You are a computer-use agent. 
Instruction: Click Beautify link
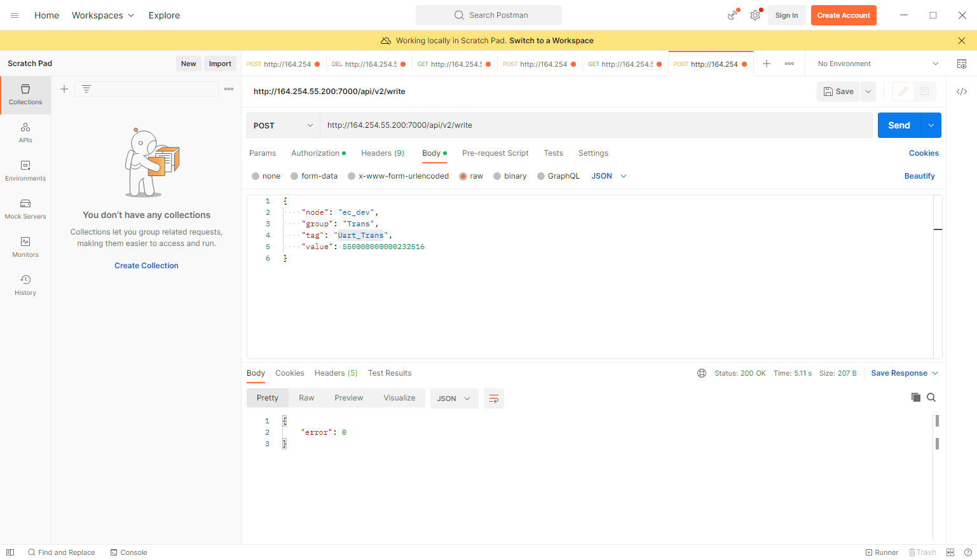pos(919,176)
